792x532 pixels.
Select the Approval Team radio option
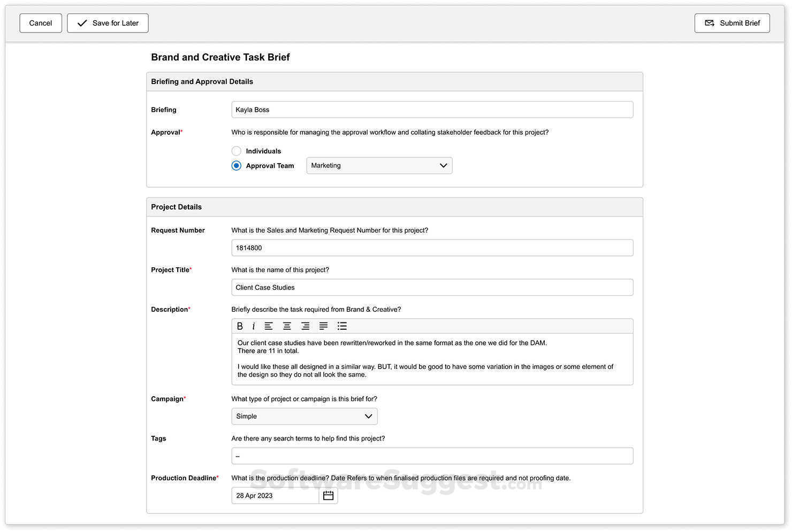tap(237, 166)
